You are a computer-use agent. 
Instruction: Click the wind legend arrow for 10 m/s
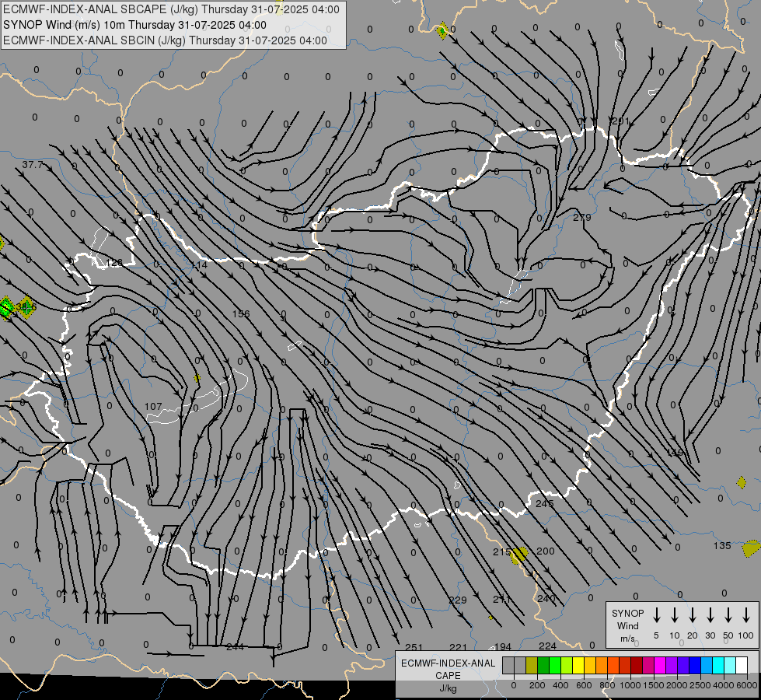tap(674, 615)
